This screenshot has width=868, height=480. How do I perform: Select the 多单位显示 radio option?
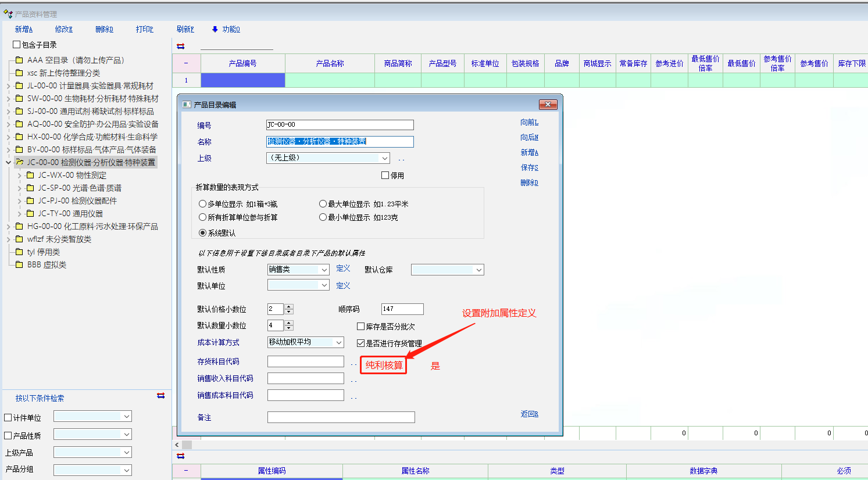[202, 204]
